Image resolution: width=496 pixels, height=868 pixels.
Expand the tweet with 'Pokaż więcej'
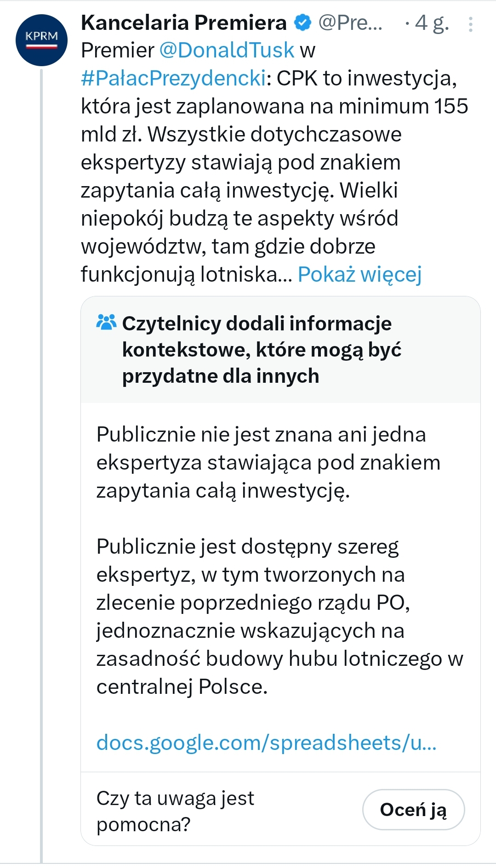(x=359, y=275)
